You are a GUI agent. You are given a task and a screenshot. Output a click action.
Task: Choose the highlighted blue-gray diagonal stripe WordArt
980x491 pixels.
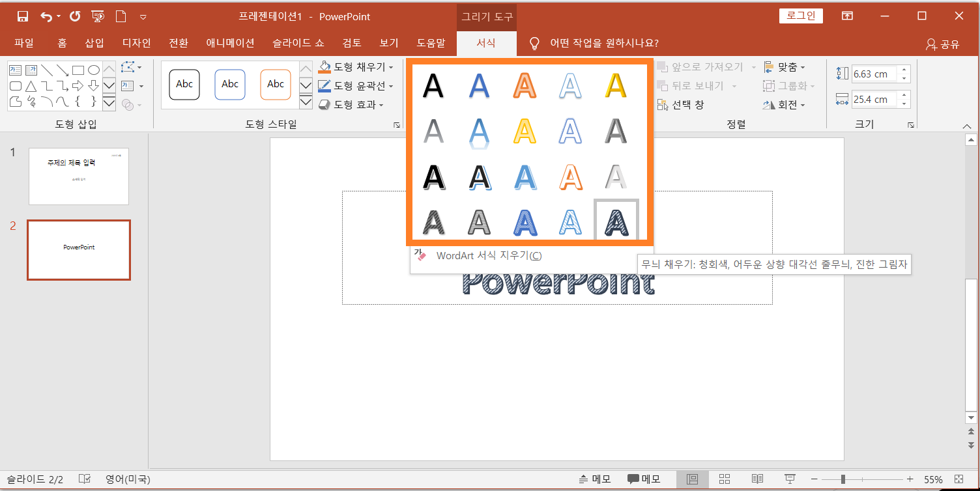[x=616, y=221]
